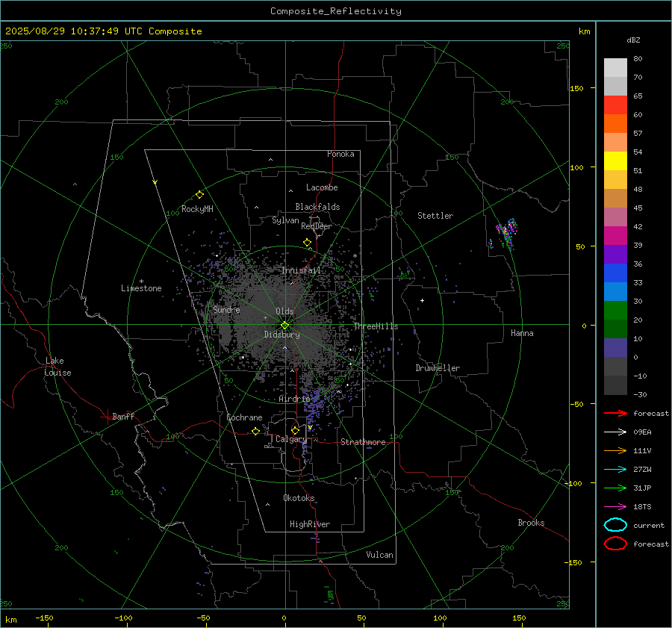Click the yellow diamond marker above Calgary
Image resolution: width=672 pixels, height=628 pixels.
(295, 430)
